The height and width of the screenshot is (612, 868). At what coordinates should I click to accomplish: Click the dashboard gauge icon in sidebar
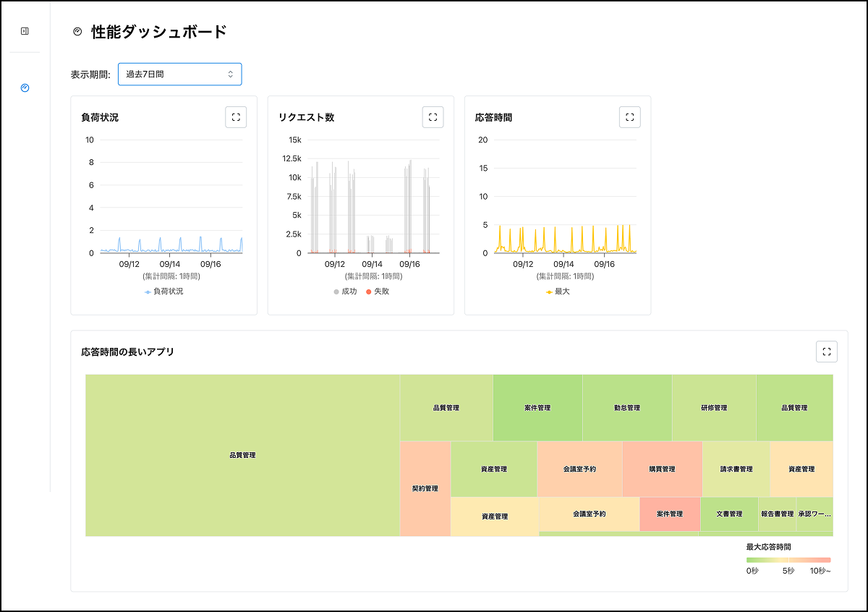pos(25,88)
